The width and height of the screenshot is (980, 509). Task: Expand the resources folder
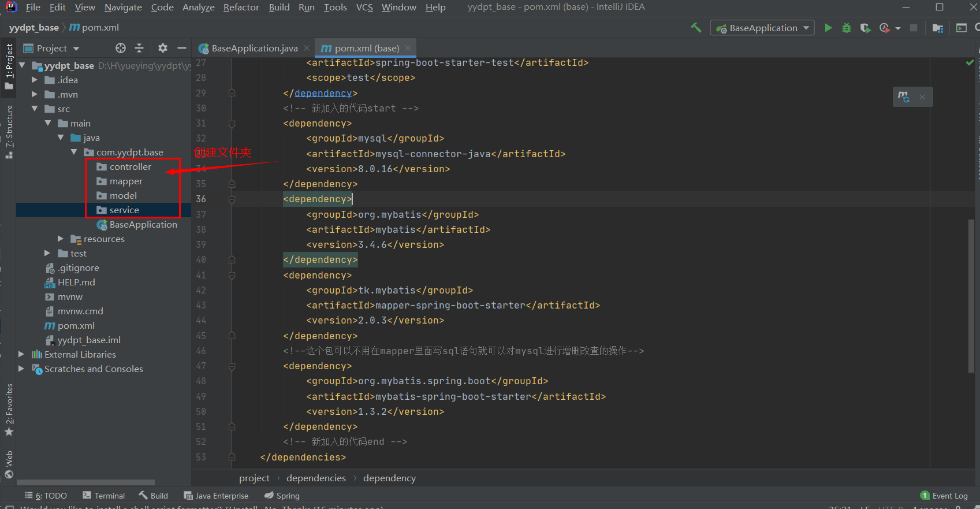(61, 239)
